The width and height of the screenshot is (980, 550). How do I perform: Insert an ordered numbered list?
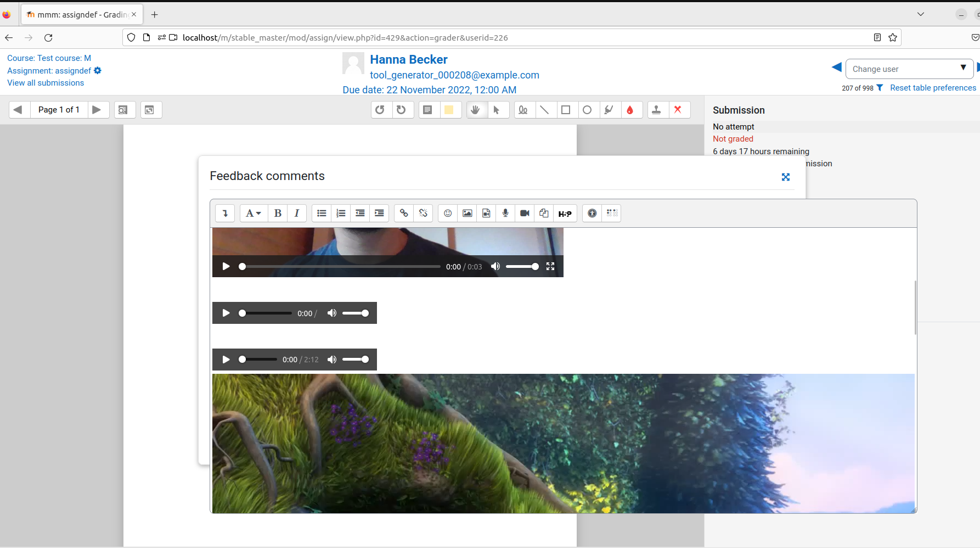(x=341, y=213)
